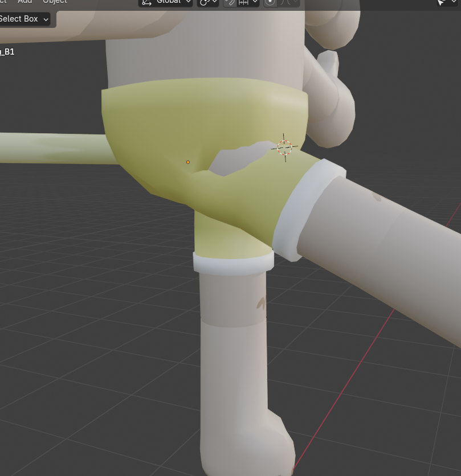This screenshot has height=476, width=461.
Task: Click the orange object origin dot
Action: point(188,162)
